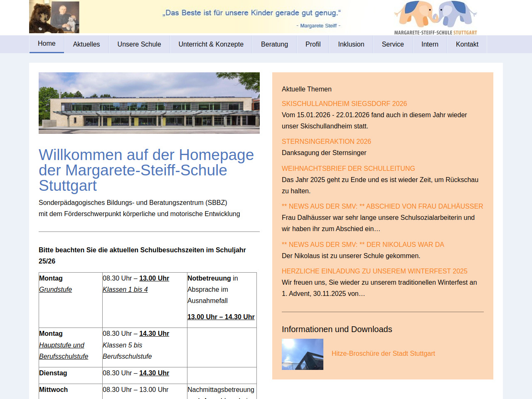
Task: Select Unsere Schule in the navigation
Action: 139,44
